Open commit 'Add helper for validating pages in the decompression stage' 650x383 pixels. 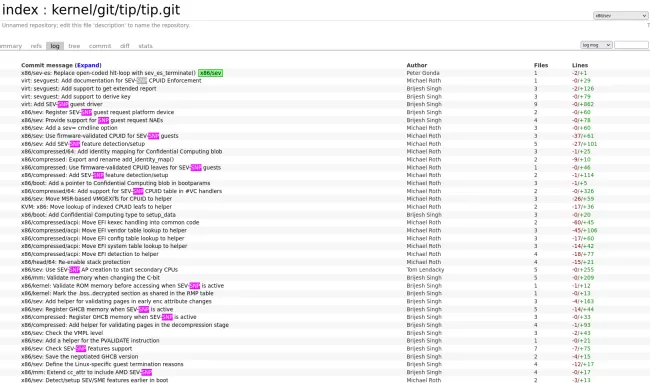[125, 325]
